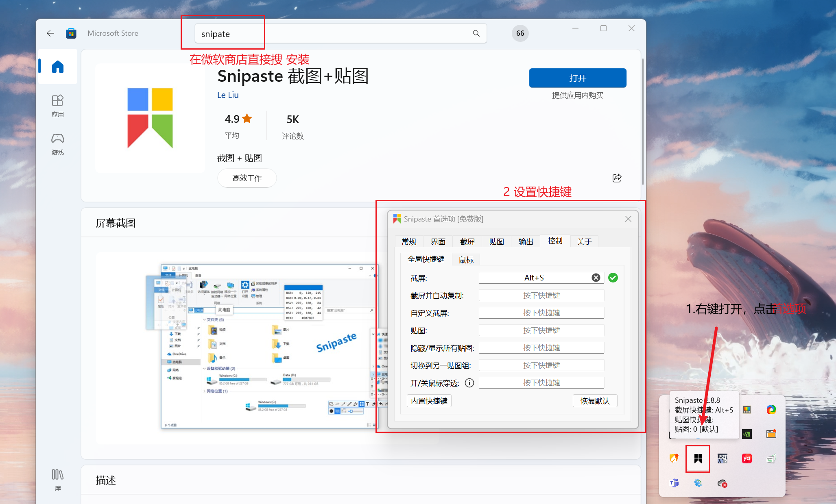
Task: Click the rainbow bars PowerToys tray icon
Action: (x=747, y=410)
